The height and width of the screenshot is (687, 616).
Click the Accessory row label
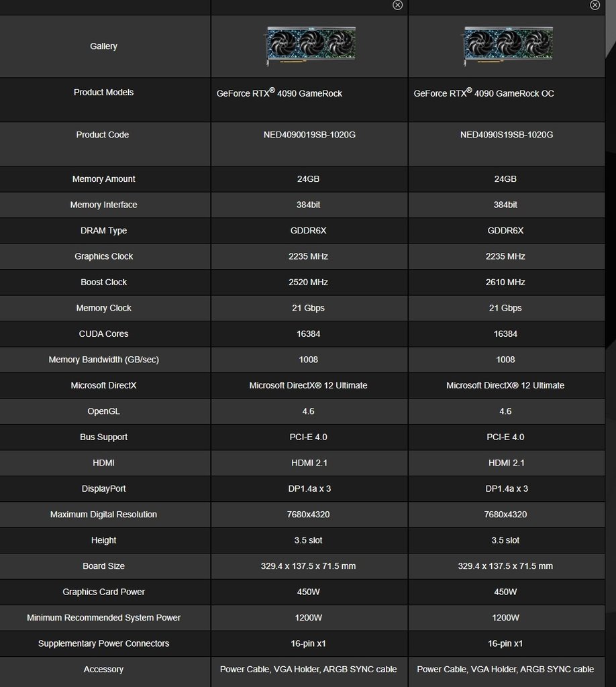tap(103, 670)
